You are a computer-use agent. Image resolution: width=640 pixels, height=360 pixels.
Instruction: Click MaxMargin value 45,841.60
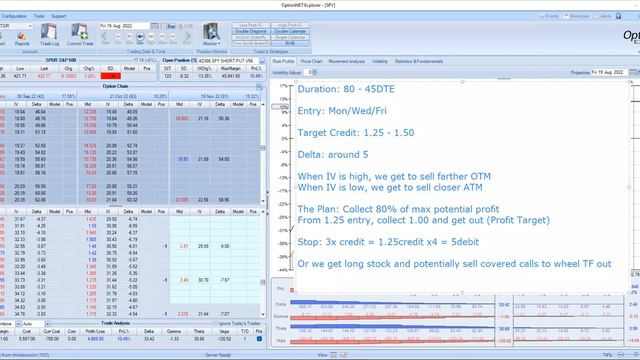[230, 76]
